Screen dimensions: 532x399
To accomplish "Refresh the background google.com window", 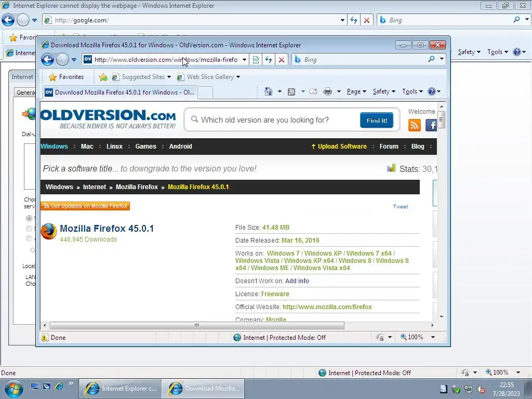I will coord(353,20).
